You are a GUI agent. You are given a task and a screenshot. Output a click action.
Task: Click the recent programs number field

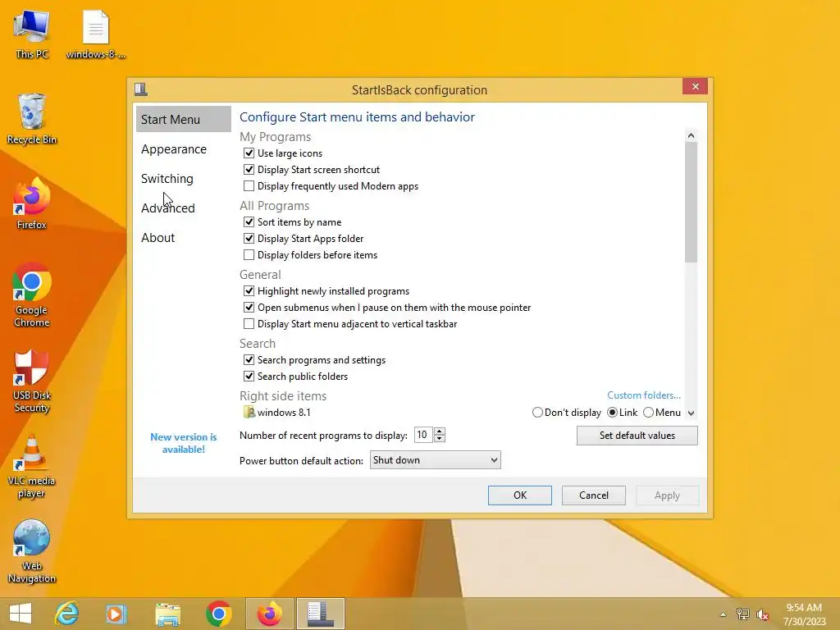pos(424,435)
